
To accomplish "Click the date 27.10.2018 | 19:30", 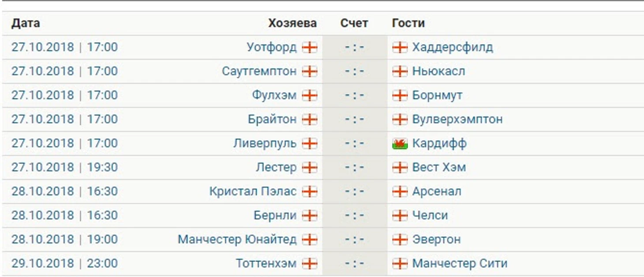I will click(64, 168).
